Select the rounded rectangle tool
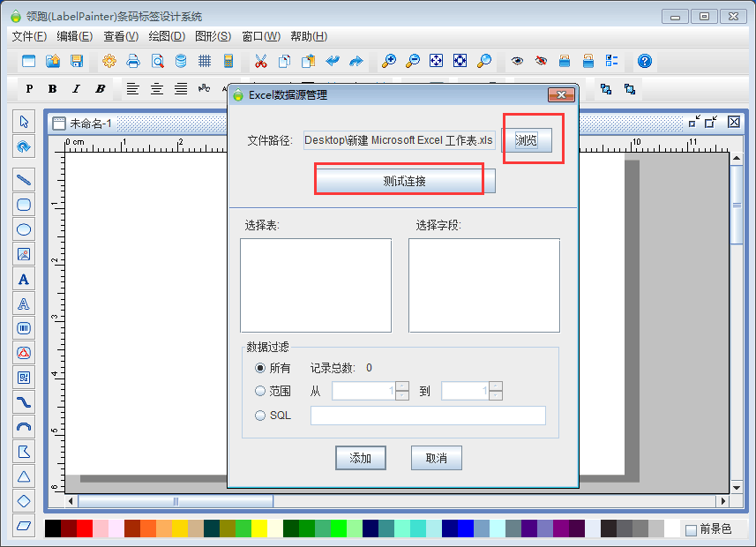Image resolution: width=756 pixels, height=547 pixels. click(24, 205)
